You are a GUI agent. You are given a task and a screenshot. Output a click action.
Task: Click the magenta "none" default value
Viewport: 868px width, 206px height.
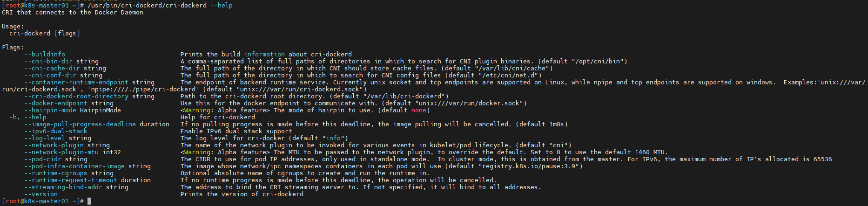point(419,110)
